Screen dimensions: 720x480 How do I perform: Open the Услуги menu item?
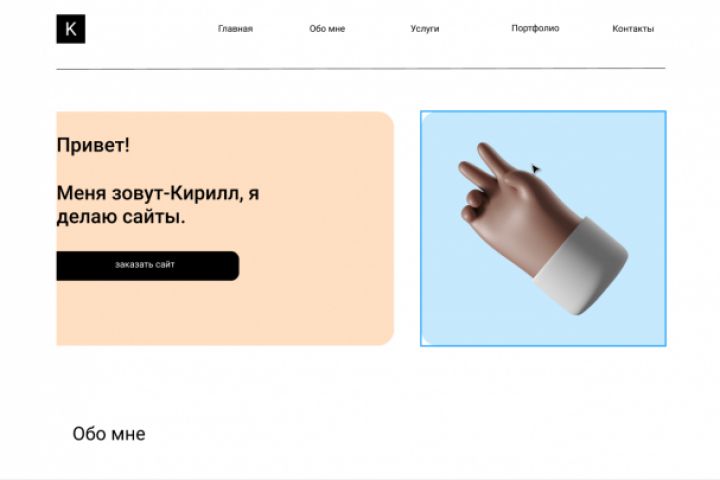point(425,28)
